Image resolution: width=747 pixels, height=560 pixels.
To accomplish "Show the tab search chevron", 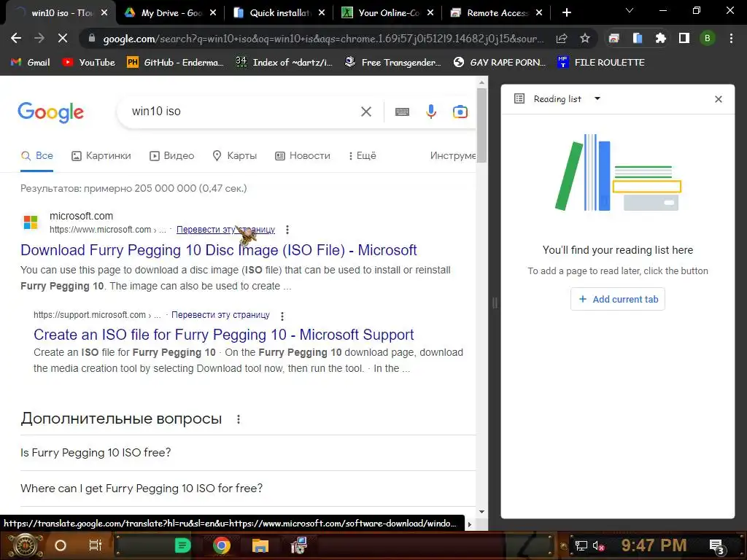I will (x=630, y=10).
